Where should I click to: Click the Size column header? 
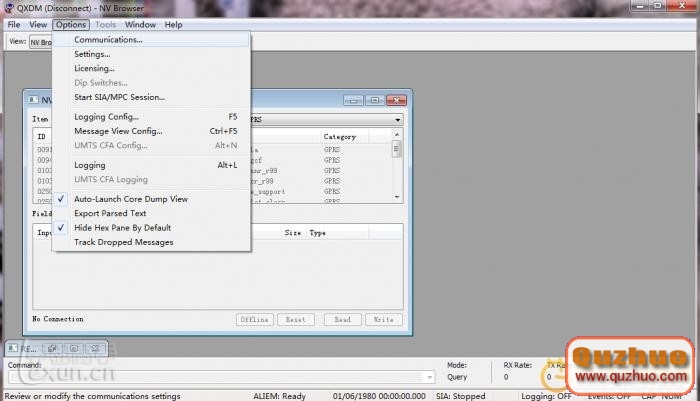click(x=293, y=233)
